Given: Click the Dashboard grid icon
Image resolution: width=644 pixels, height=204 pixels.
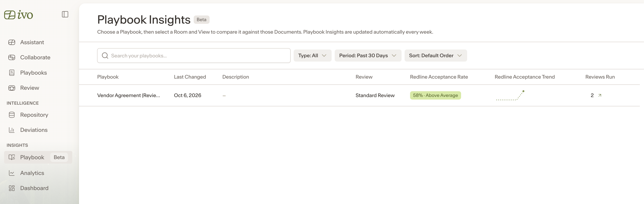Looking at the screenshot, I should pos(12,188).
